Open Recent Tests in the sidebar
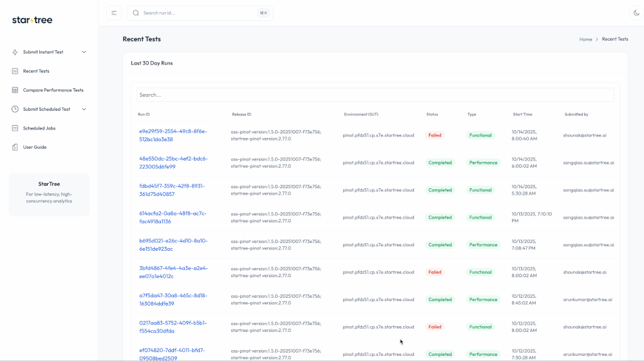This screenshot has width=644, height=361. (36, 71)
